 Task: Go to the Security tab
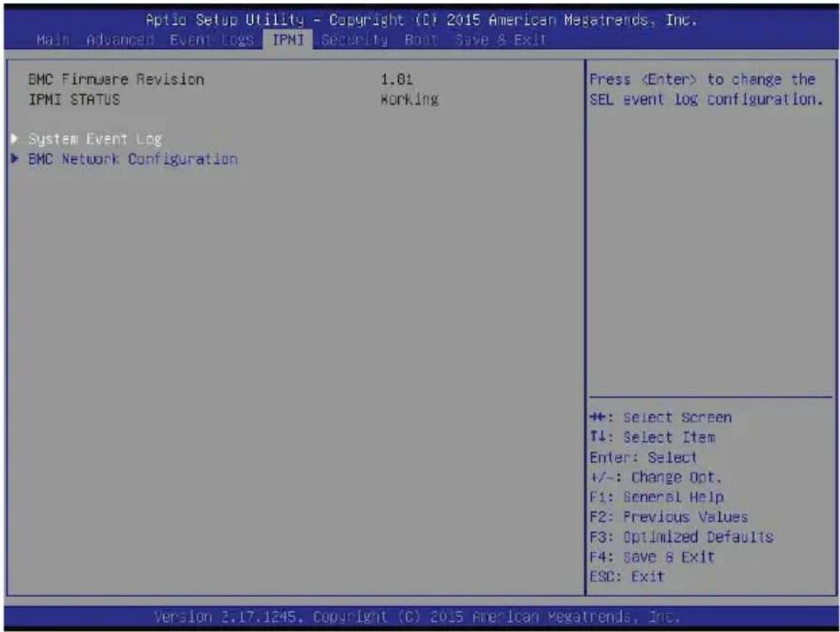point(354,39)
